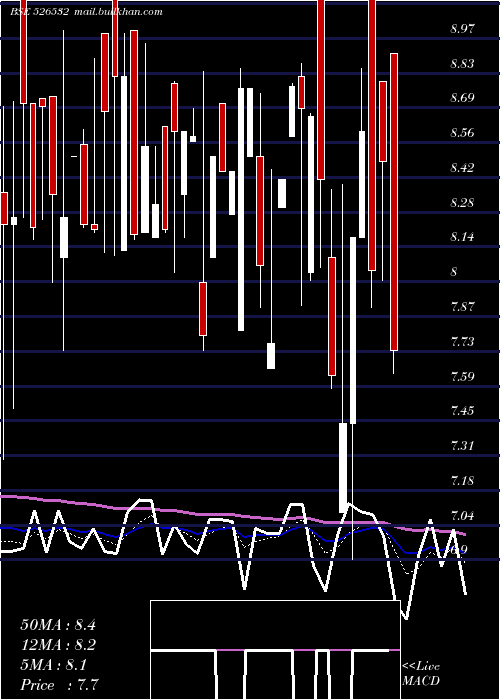Select the 8.14 price axis label
This screenshot has width=500, height=700.
[462, 237]
